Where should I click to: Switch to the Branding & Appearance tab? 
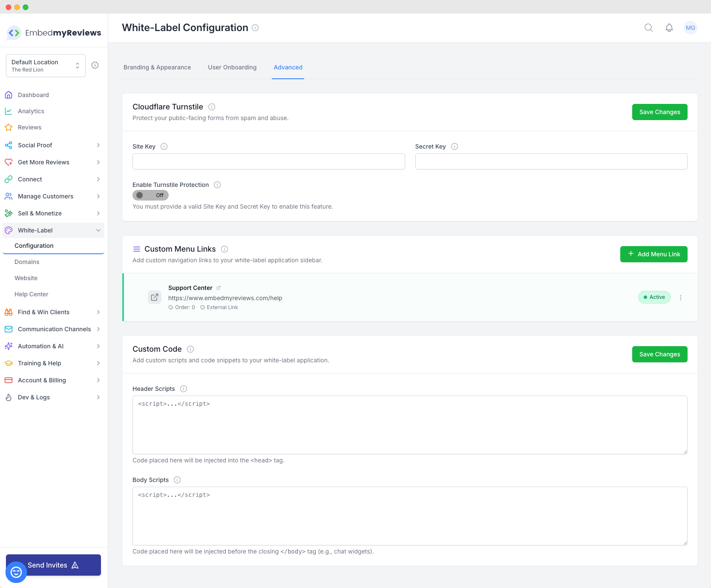157,67
